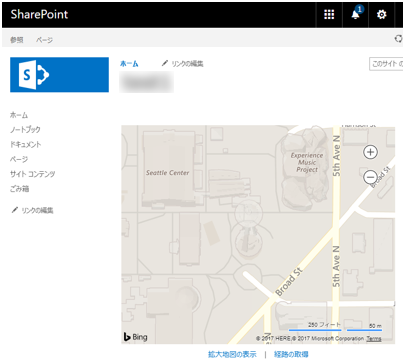This screenshot has height=363, width=403.
Task: Click Experience Music Project label on map
Action: tap(307, 162)
